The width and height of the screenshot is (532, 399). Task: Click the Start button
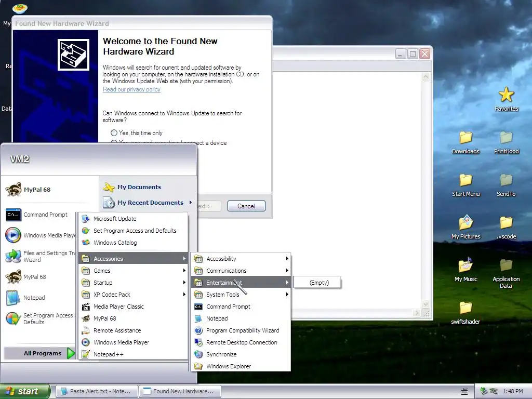pyautogui.click(x=24, y=391)
